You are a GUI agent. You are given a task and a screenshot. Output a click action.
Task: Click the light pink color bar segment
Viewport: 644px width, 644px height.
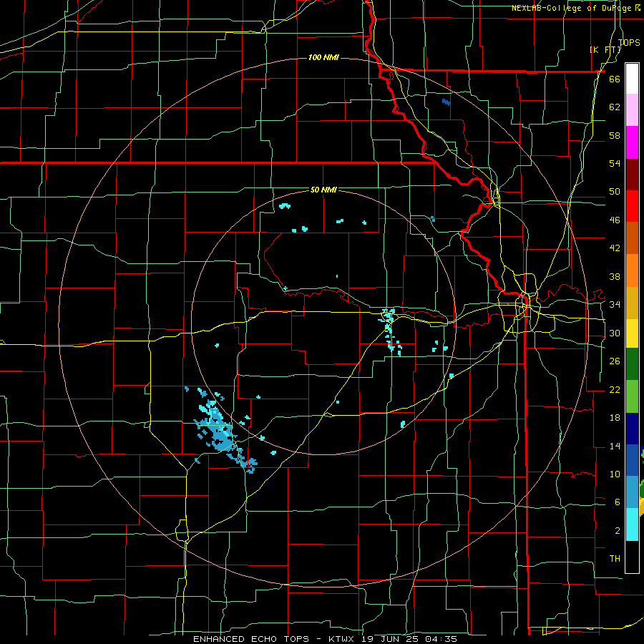click(x=632, y=109)
